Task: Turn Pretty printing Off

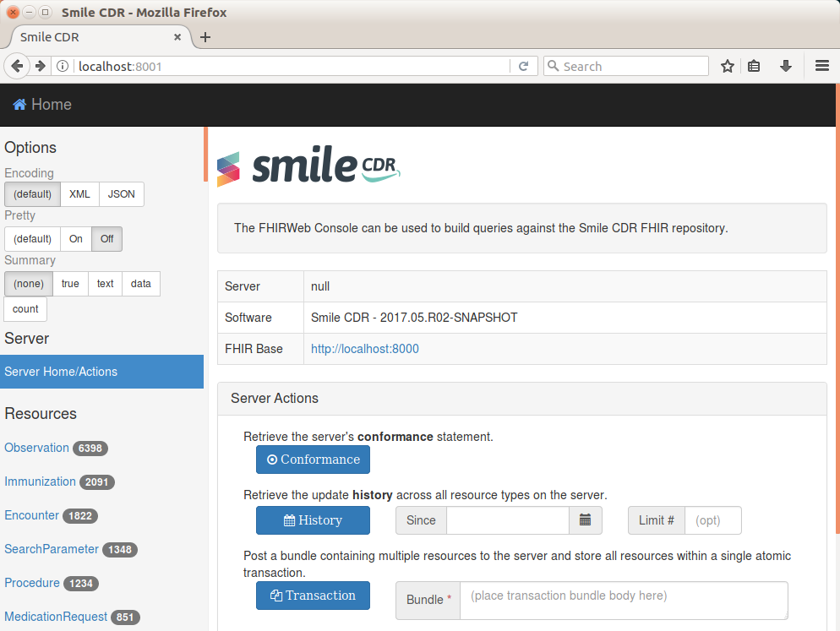Action: click(107, 239)
